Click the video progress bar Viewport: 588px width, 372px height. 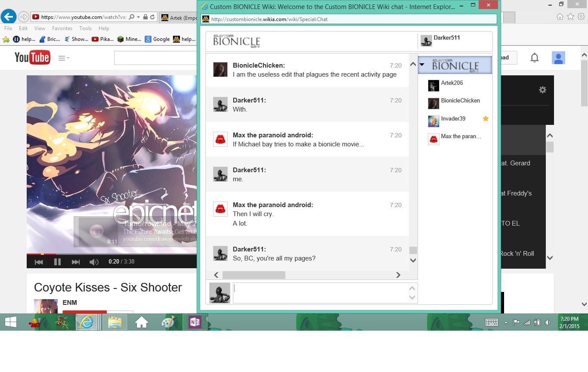(112, 254)
